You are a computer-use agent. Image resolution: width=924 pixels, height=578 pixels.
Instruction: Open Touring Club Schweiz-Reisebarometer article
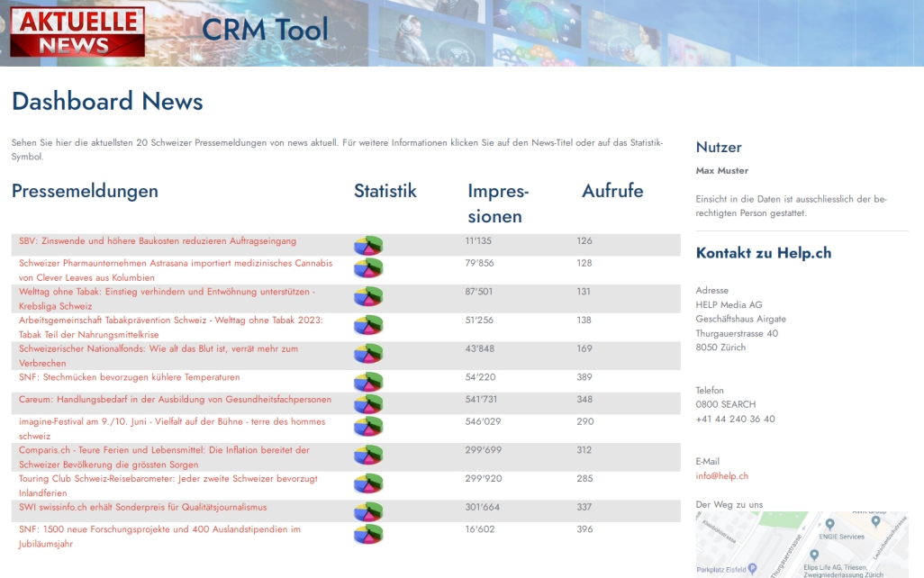168,485
